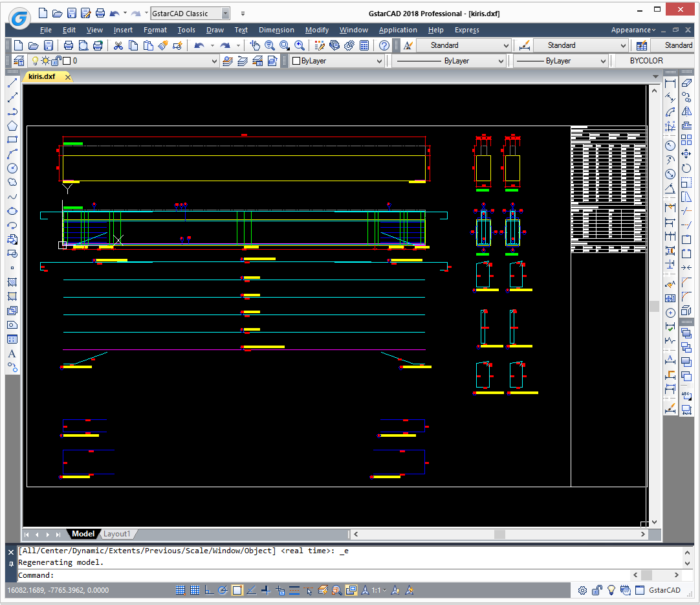This screenshot has width=700, height=605.
Task: Click the Zoom Window icon
Action: pos(285,45)
